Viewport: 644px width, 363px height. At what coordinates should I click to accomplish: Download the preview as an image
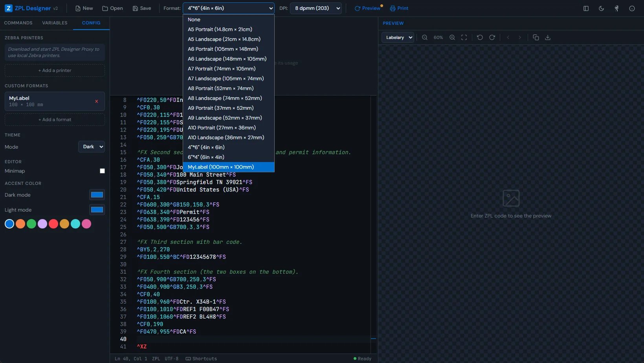tap(548, 37)
